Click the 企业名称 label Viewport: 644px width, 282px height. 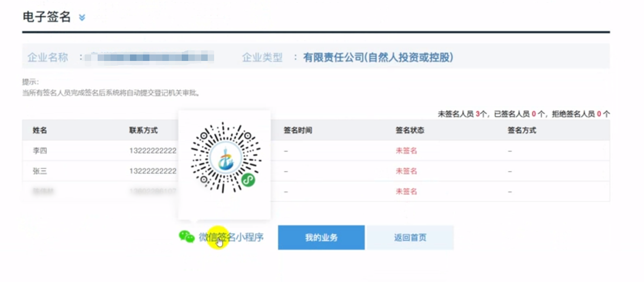point(47,58)
